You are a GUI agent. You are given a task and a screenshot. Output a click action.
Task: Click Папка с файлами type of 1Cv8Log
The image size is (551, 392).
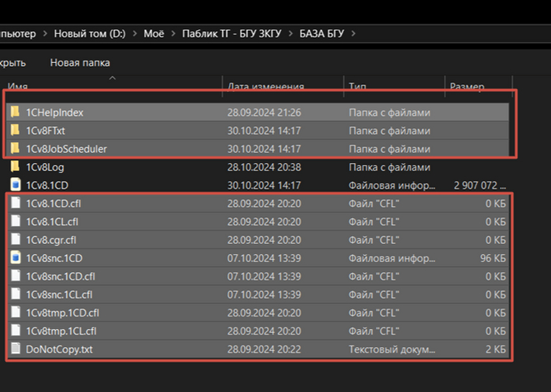point(390,167)
